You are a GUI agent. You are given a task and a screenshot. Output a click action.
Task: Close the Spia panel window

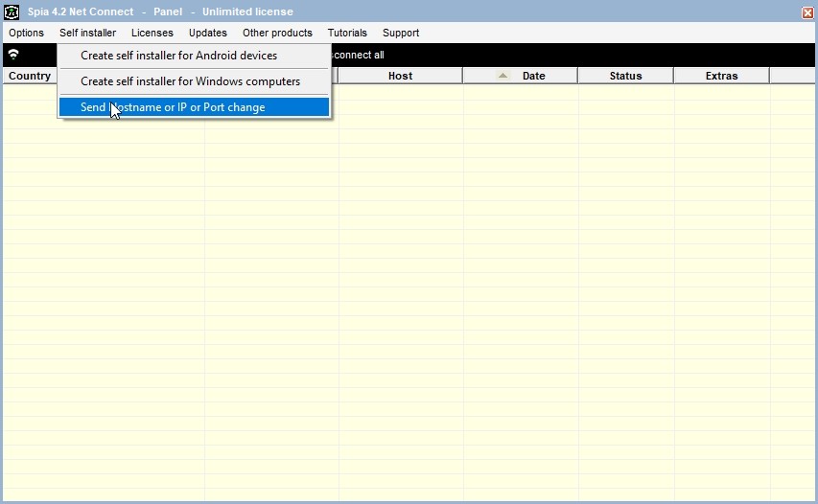[807, 12]
